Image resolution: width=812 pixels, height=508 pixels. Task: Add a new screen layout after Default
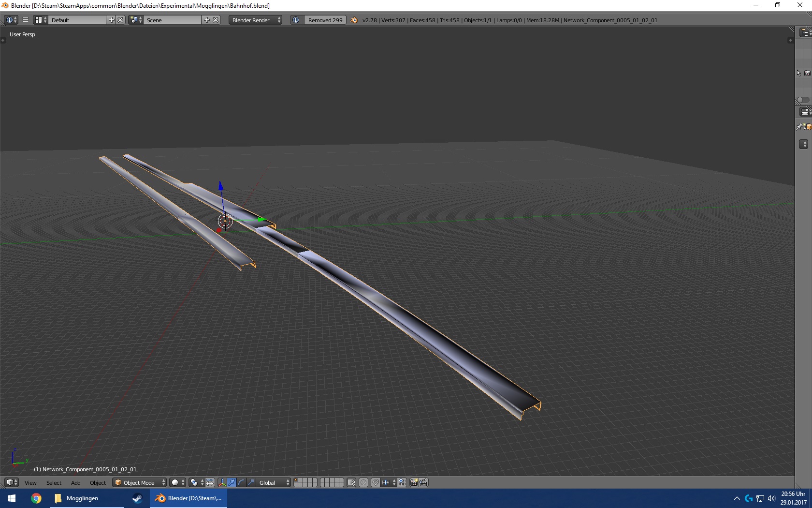click(112, 20)
